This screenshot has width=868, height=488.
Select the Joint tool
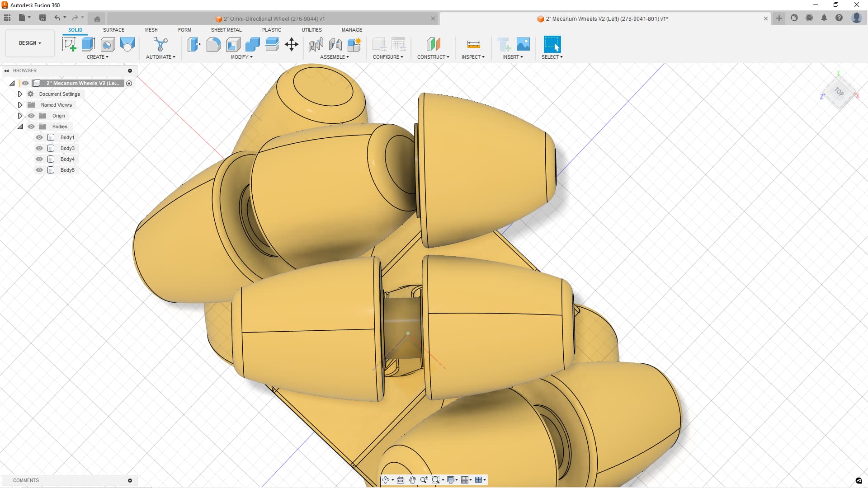click(335, 44)
